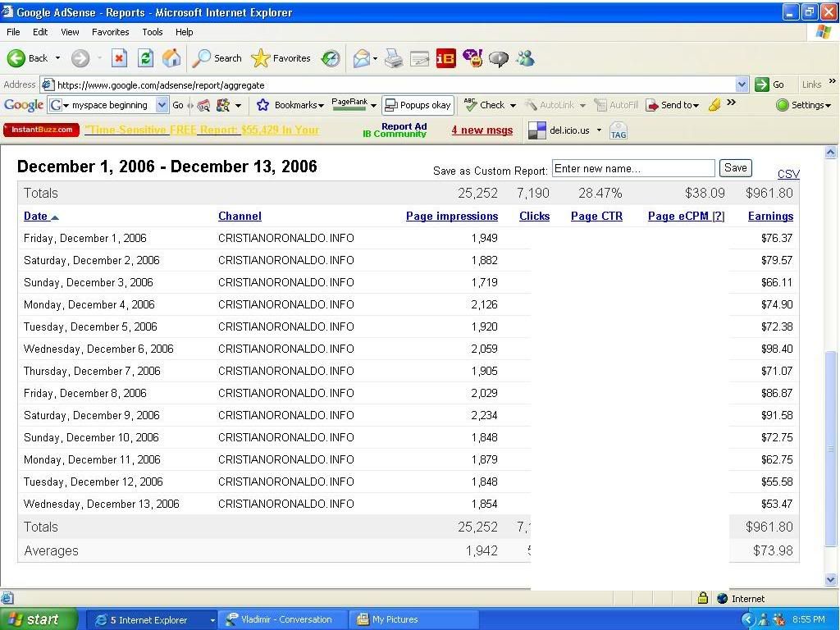Open the Windows start button

point(39,619)
